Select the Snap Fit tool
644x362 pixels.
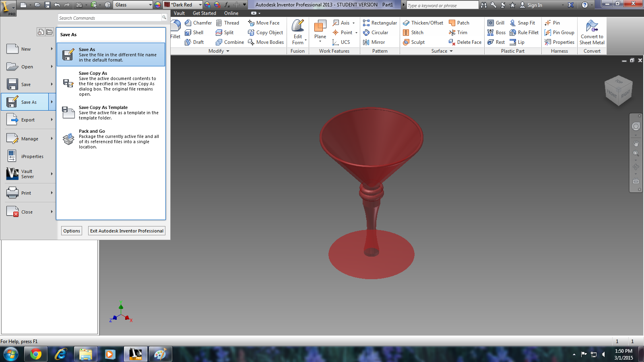point(522,23)
